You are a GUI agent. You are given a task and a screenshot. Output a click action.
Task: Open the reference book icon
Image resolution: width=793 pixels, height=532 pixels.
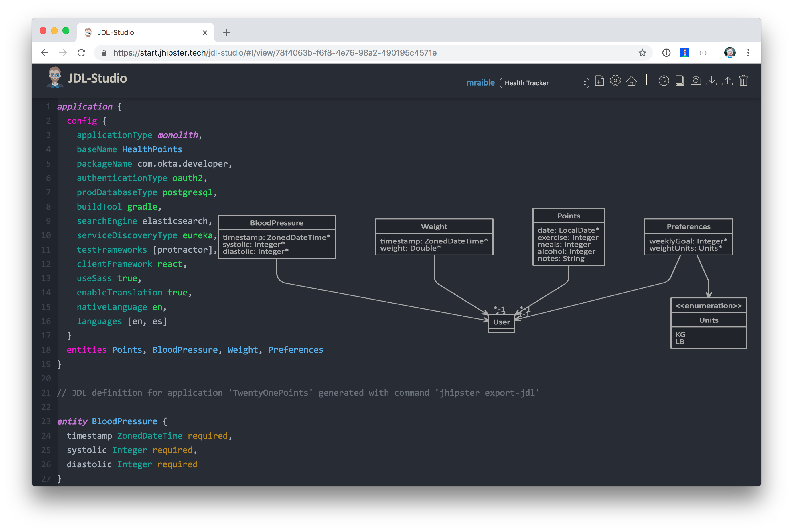point(679,81)
